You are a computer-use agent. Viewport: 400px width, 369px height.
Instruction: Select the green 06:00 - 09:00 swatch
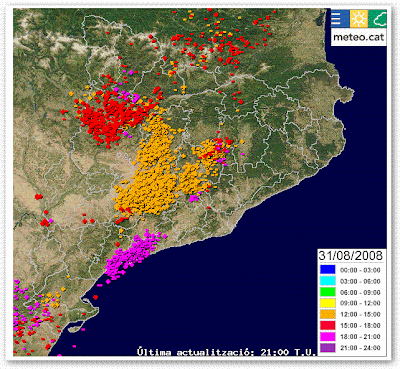point(328,292)
